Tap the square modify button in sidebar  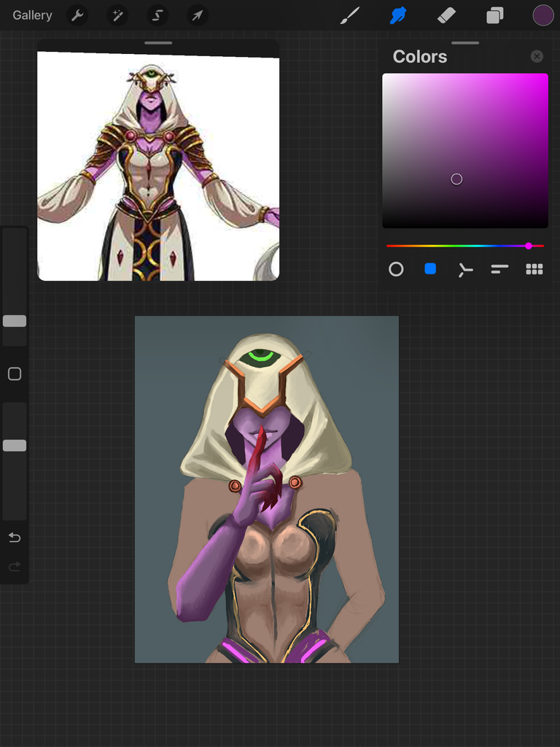tap(15, 374)
